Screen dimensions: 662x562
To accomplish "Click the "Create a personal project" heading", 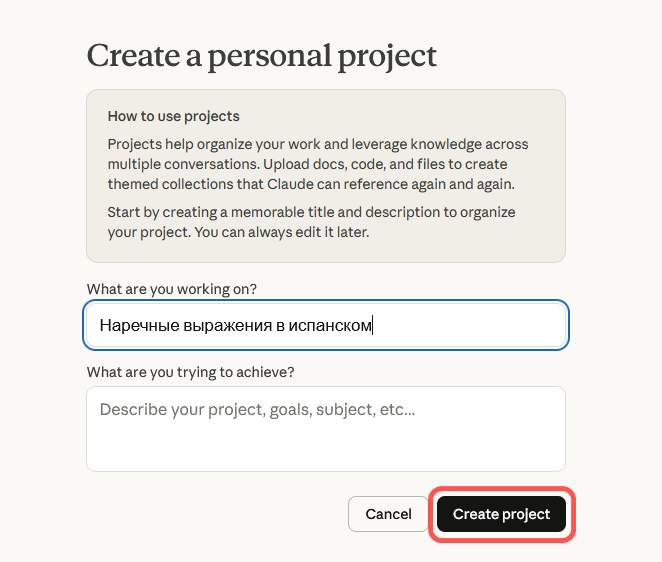I will click(262, 55).
